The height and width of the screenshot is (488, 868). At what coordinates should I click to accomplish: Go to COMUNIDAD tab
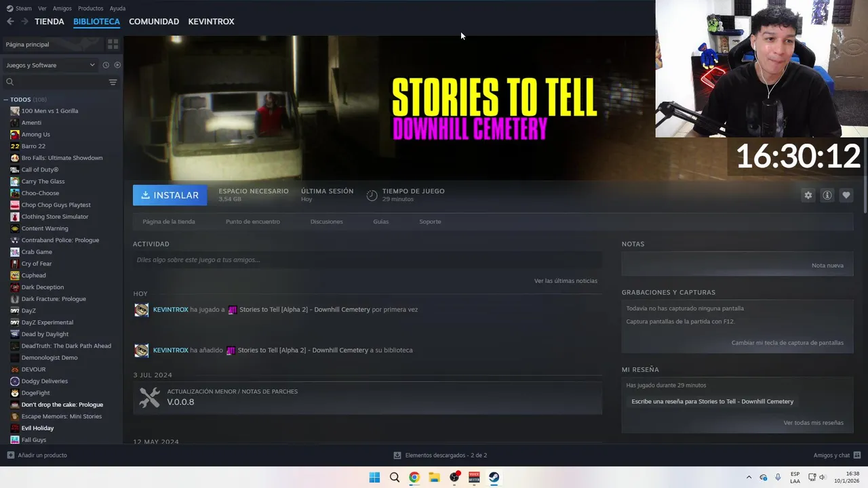(154, 22)
